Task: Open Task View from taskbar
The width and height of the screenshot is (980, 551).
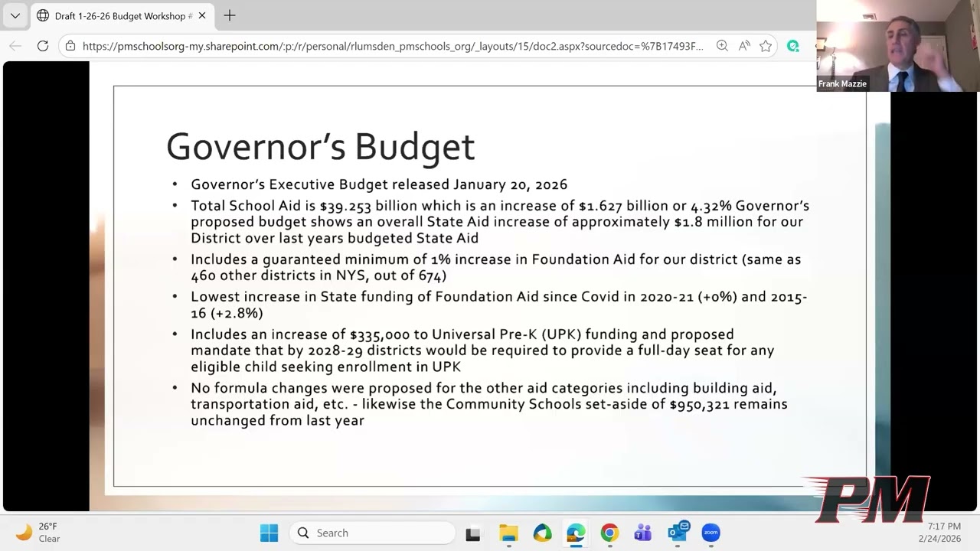Action: click(x=473, y=533)
